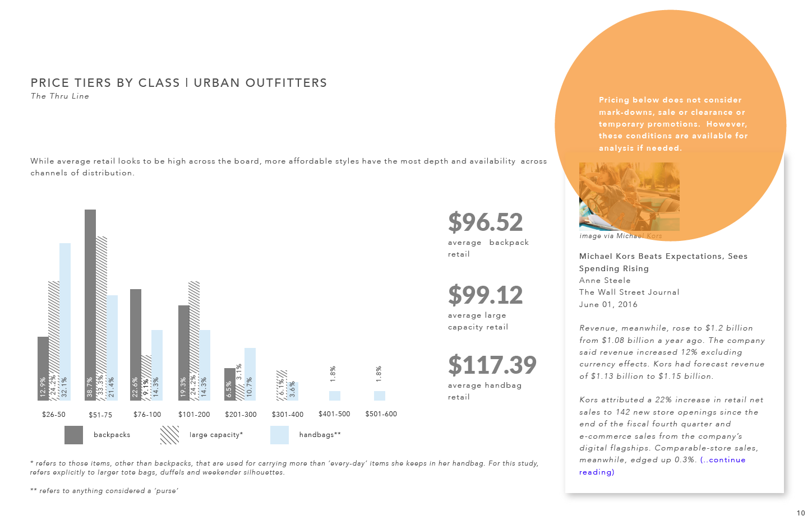Viewport: 812px width, 525px height.
Task: Select the light blue handbags legend swatch
Action: pyautogui.click(x=279, y=435)
